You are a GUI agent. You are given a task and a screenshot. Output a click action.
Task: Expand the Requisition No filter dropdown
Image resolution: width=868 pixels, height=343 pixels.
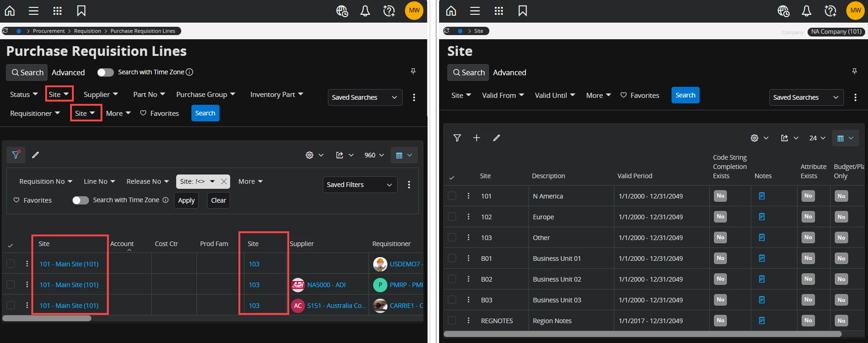pos(46,181)
